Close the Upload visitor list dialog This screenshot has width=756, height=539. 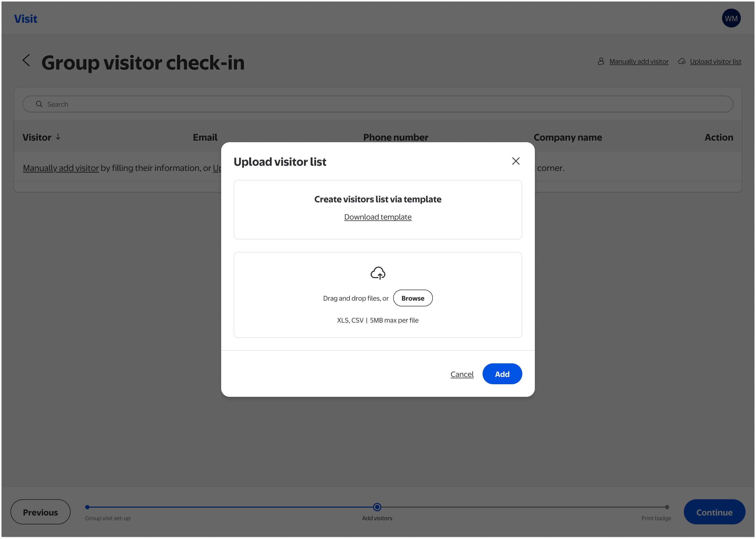click(516, 161)
